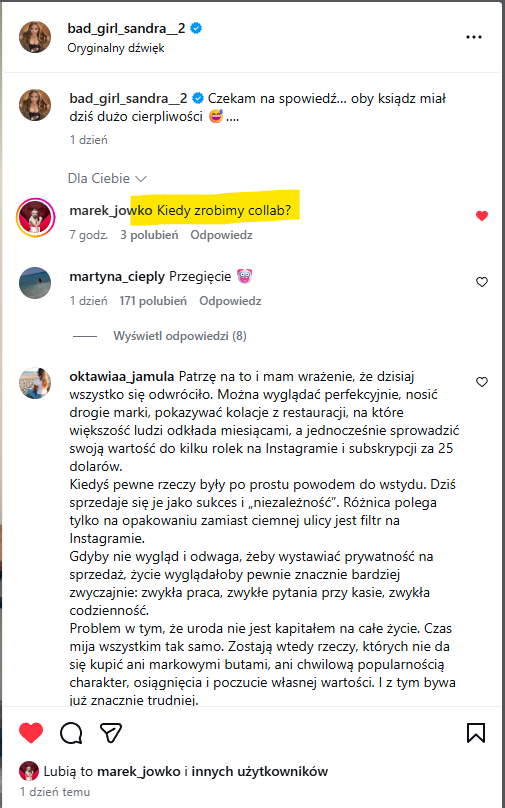Image resolution: width=505 pixels, height=808 pixels.
Task: Expand the Dla Ciebie sorting dropdown
Action: click(x=107, y=179)
